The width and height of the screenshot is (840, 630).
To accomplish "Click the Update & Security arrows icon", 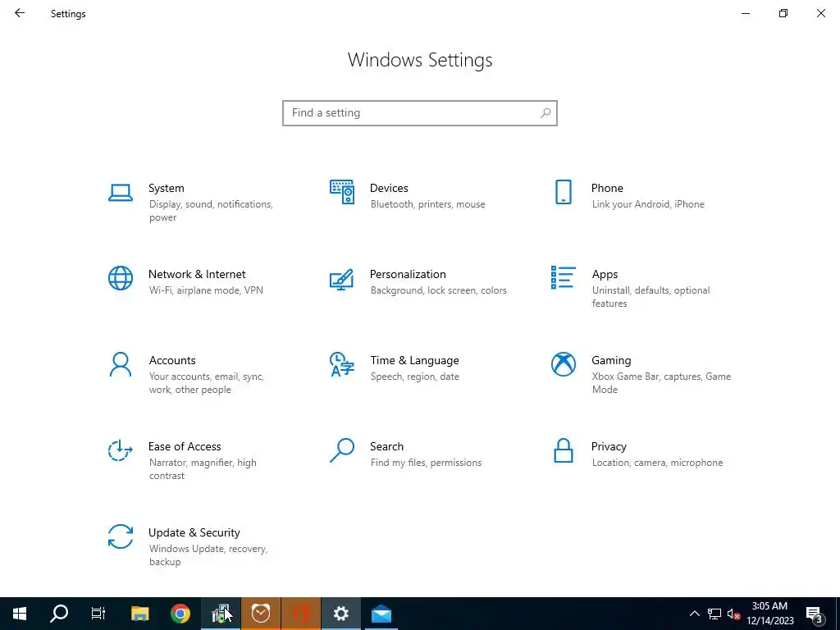I will (120, 536).
